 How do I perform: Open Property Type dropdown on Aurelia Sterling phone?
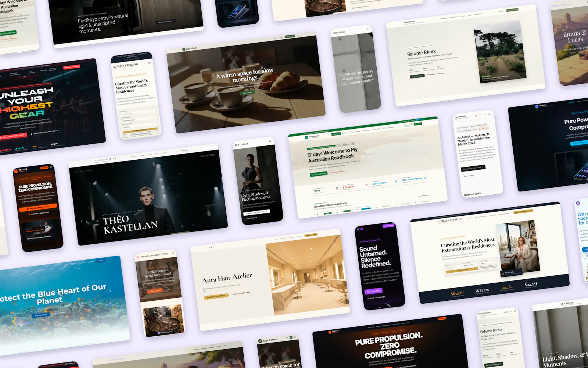139,119
